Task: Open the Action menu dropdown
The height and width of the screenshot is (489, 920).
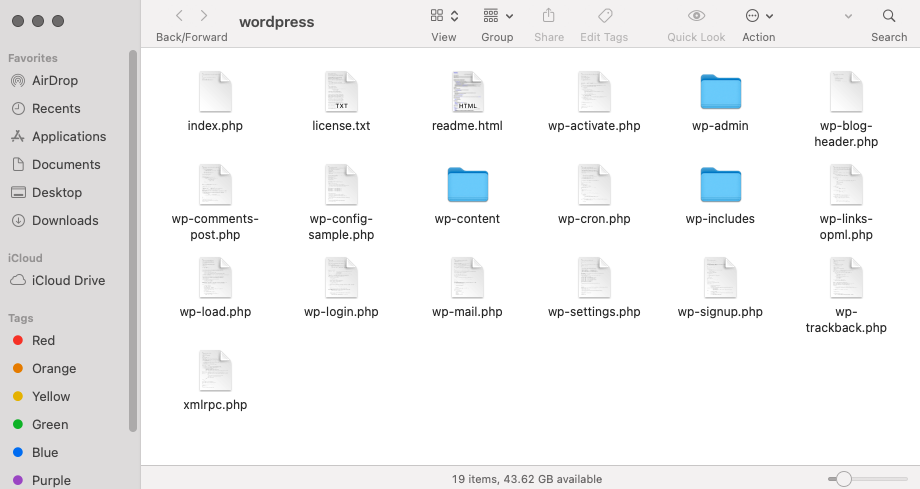Action: click(x=759, y=16)
